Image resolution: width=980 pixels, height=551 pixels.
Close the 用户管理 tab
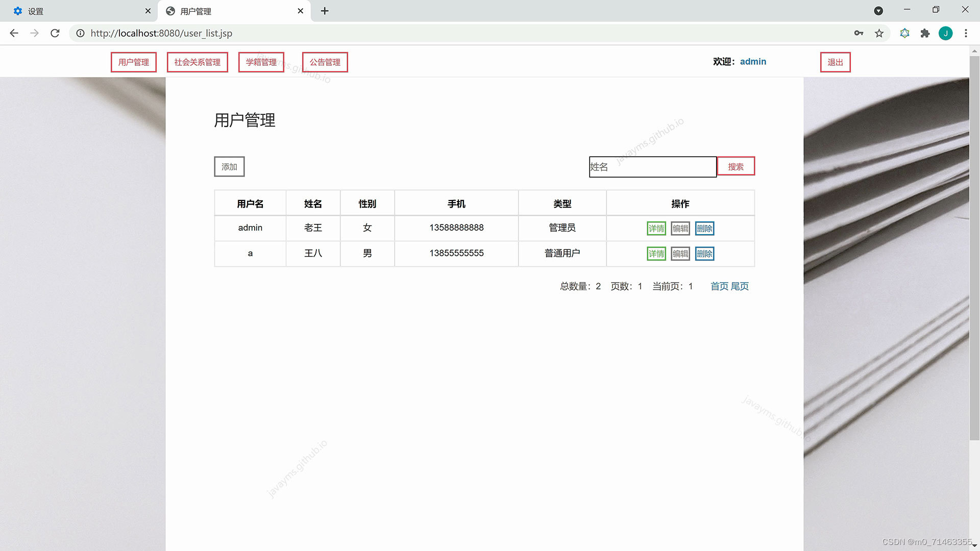301,11
